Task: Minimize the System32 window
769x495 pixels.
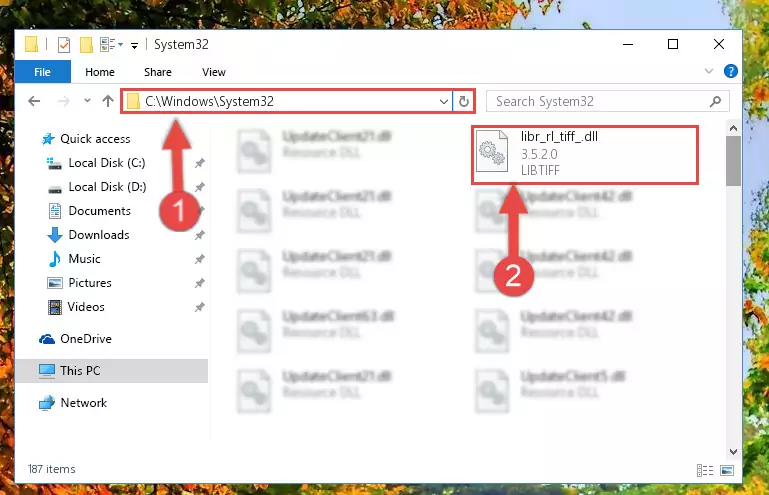Action: pos(628,45)
